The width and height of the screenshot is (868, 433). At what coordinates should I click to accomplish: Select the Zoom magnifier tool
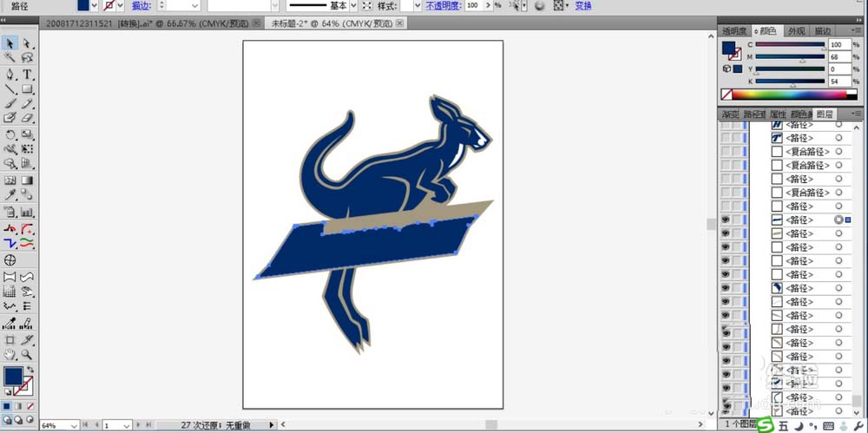pos(27,354)
